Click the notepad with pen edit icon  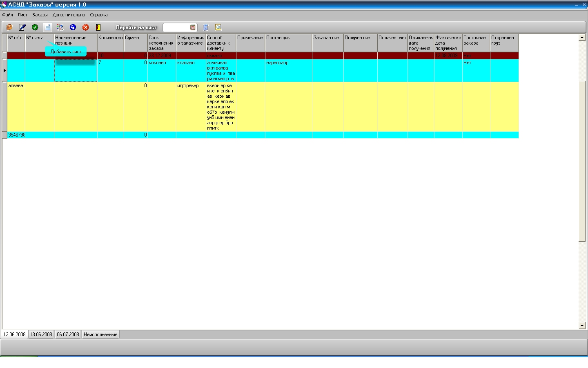pyautogui.click(x=22, y=27)
